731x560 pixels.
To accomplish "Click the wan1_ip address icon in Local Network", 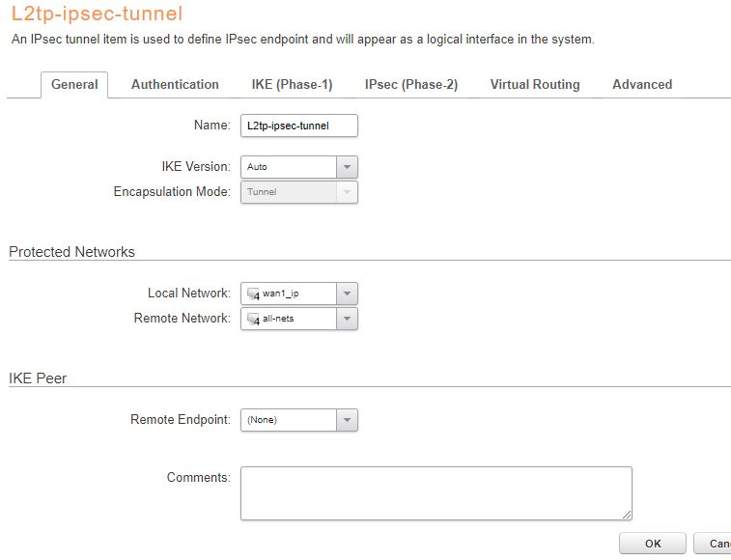I will coord(254,294).
